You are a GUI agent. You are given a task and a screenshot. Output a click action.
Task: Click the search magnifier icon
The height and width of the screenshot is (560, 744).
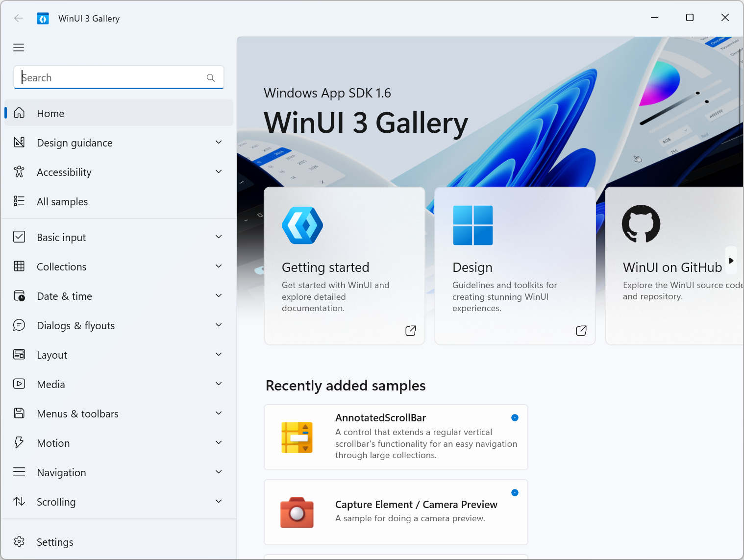pyautogui.click(x=210, y=77)
